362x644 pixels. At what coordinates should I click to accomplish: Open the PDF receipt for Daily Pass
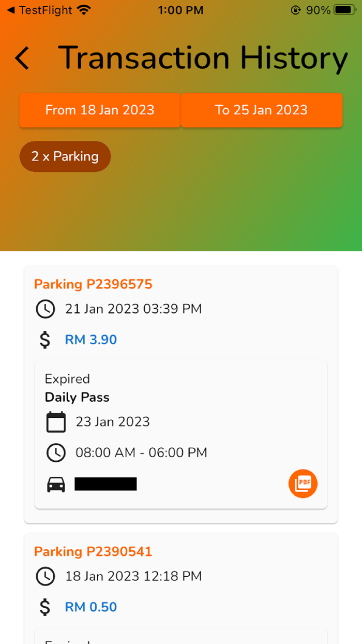pos(303,484)
